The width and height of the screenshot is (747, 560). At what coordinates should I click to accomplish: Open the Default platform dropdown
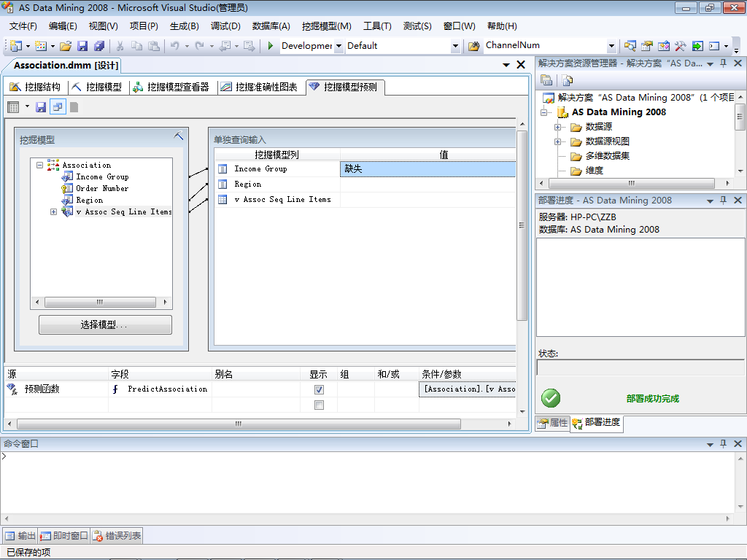point(455,46)
